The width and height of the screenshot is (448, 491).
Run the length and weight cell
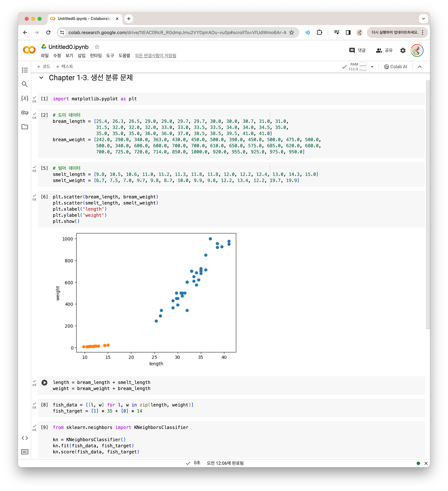(x=44, y=382)
